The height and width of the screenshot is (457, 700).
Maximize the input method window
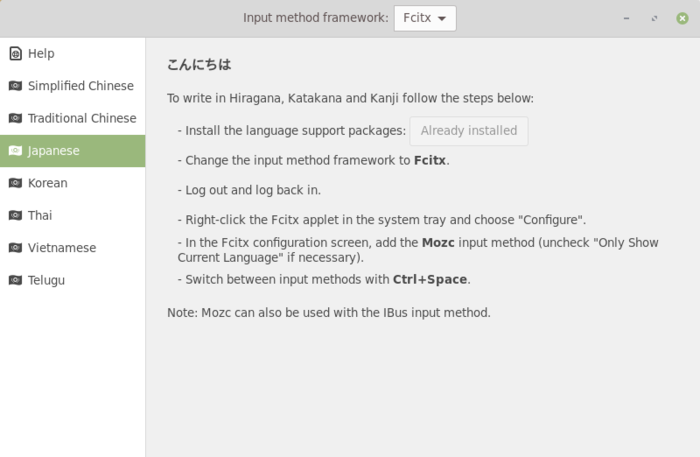[x=654, y=18]
